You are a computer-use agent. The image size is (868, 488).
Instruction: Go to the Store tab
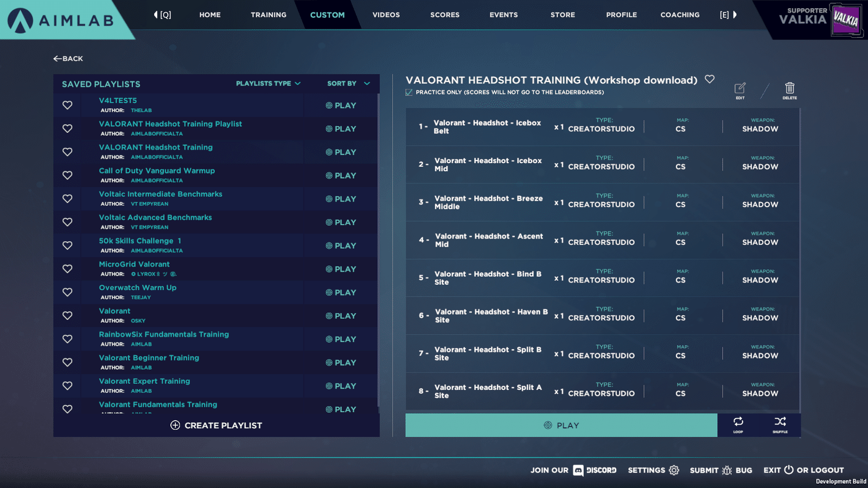(563, 15)
